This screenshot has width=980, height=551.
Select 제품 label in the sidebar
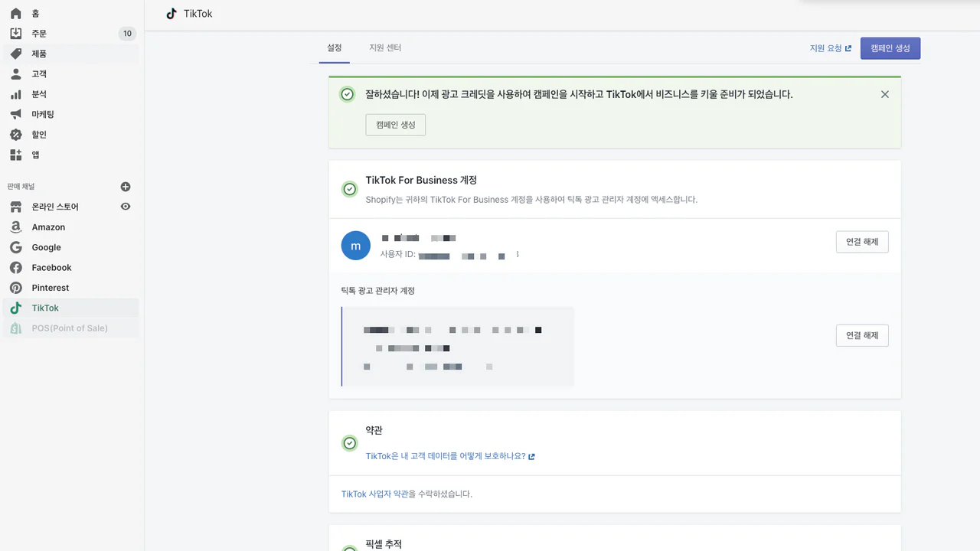(39, 54)
